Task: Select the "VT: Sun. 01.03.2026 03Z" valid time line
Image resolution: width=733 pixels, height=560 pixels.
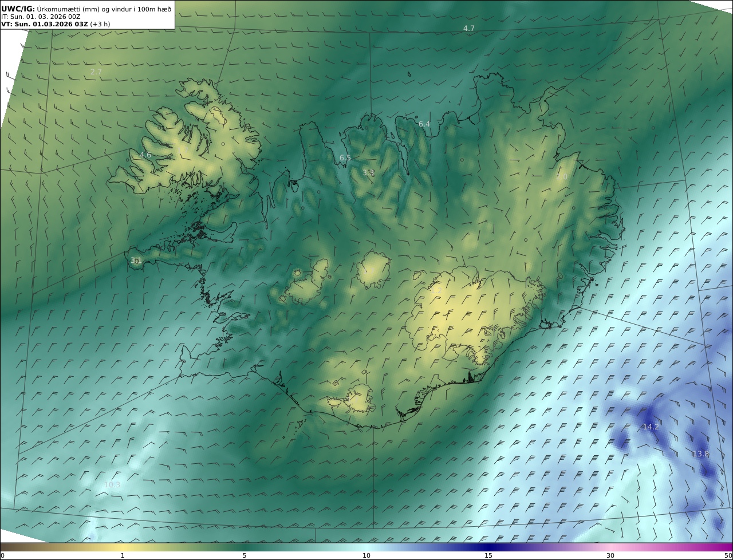Action: pyautogui.click(x=44, y=25)
